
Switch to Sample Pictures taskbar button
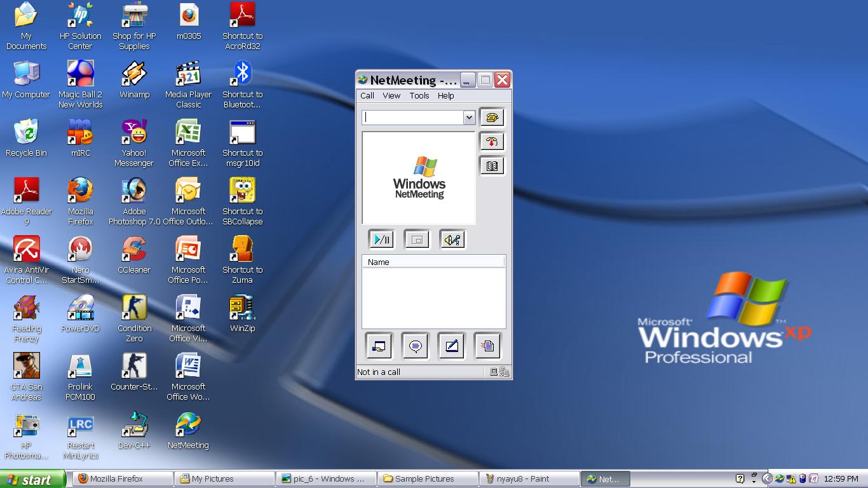[428, 479]
